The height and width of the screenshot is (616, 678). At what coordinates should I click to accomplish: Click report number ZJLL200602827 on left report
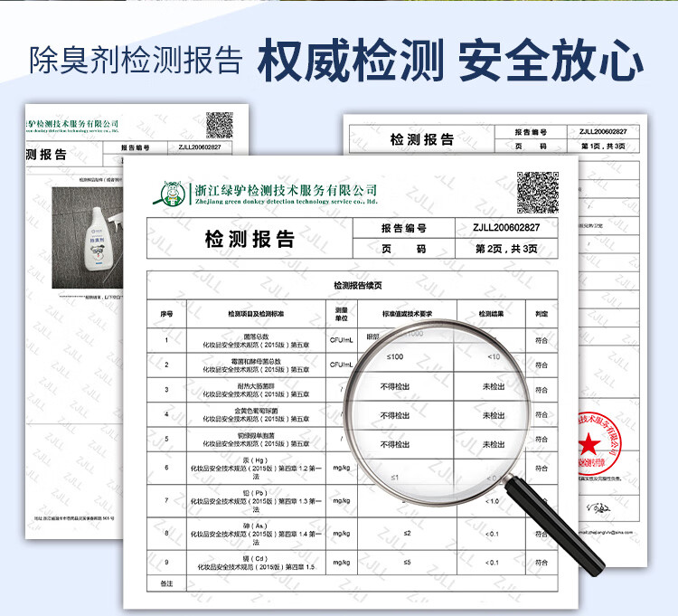[200, 147]
